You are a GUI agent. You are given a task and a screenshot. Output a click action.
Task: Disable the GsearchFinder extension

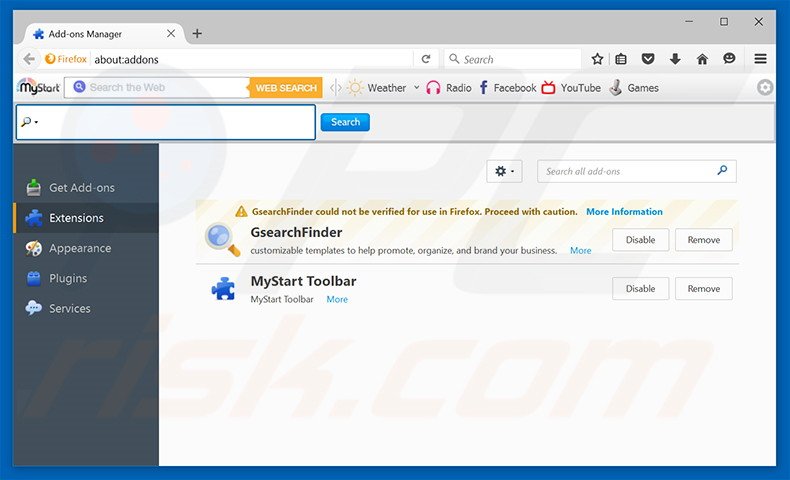[x=640, y=240]
